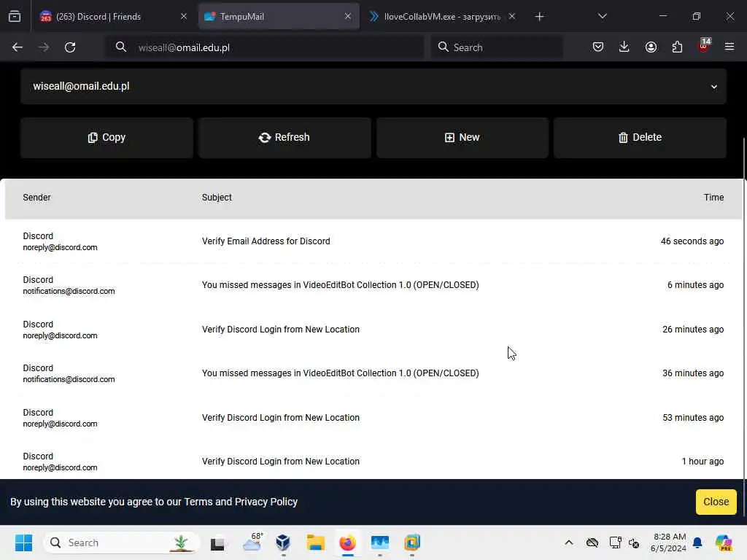Open the Windows Start menu

click(x=23, y=542)
